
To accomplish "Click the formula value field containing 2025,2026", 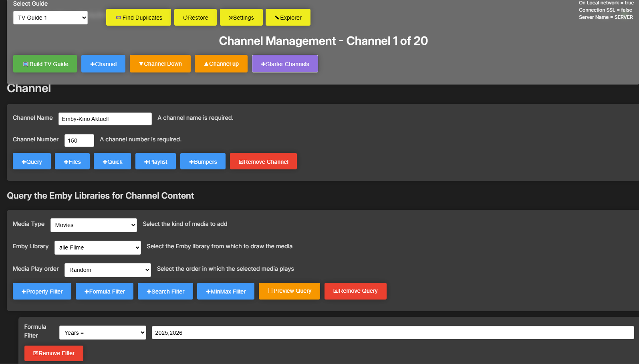I will pyautogui.click(x=393, y=333).
